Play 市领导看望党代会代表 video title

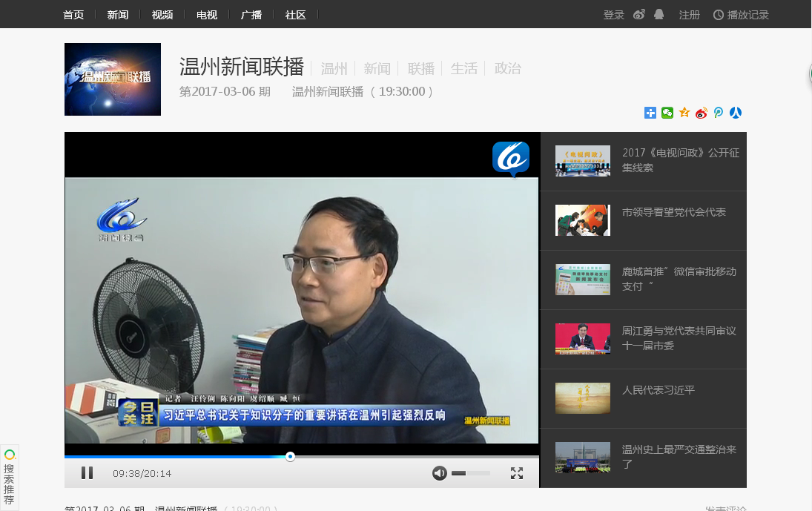[674, 212]
